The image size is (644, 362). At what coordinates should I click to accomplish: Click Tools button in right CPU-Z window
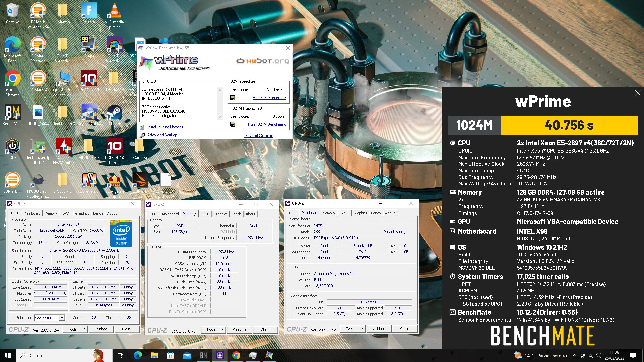point(350,329)
